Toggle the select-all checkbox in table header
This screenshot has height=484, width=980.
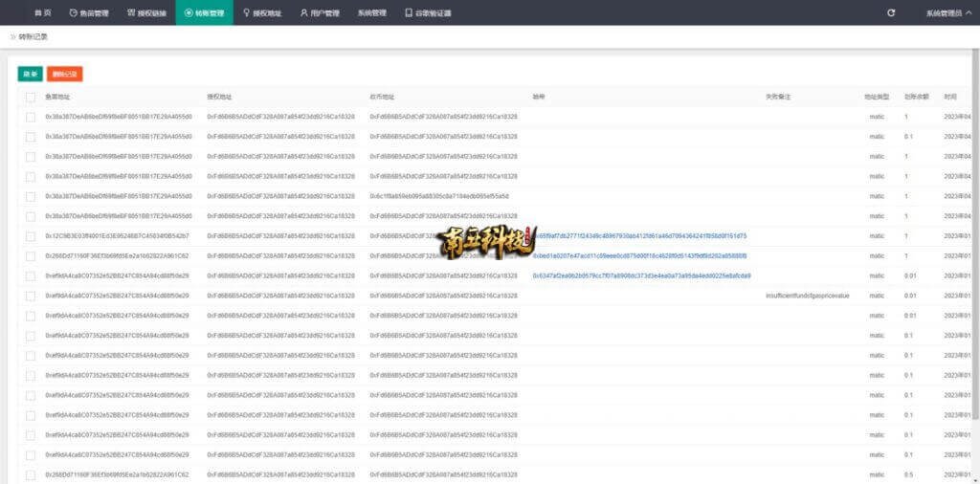pos(31,97)
